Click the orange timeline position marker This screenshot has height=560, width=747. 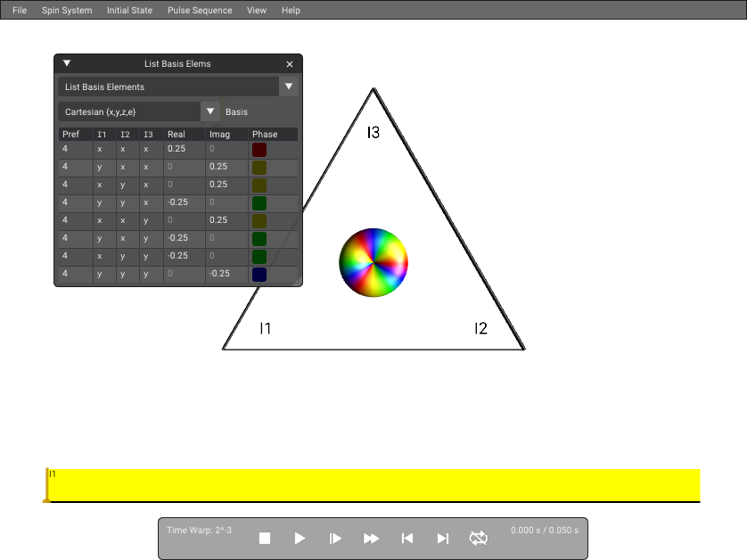[46, 485]
